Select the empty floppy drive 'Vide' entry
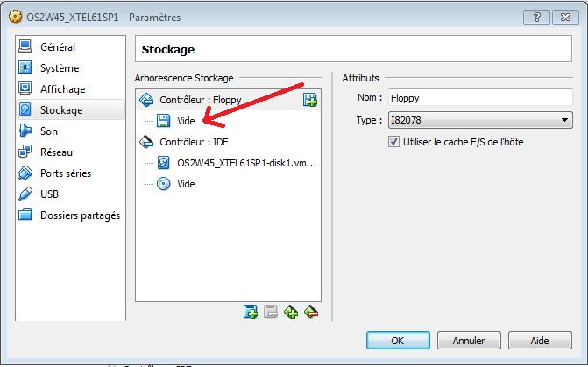This screenshot has width=588, height=367. point(186,121)
